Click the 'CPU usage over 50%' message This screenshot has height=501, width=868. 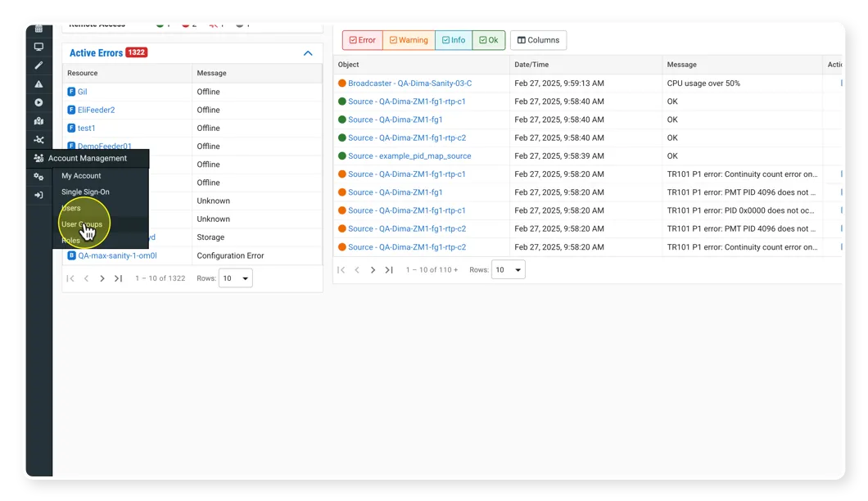tap(703, 83)
